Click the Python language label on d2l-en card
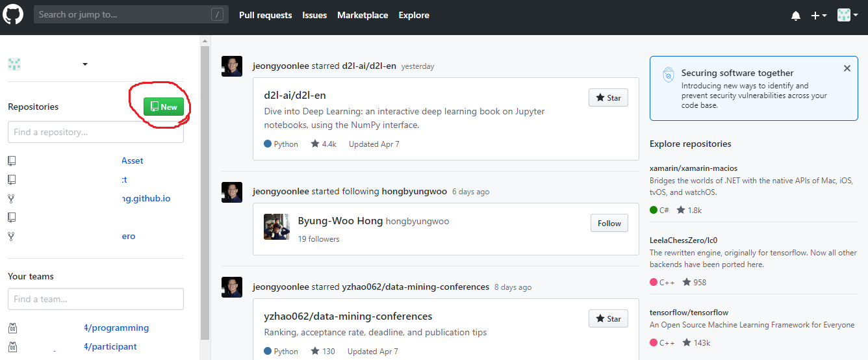Viewport: 868px width, 360px height. tap(286, 144)
